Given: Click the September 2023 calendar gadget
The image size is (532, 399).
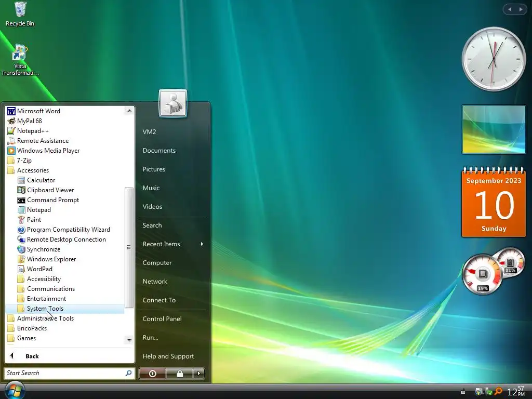Looking at the screenshot, I should (x=494, y=202).
